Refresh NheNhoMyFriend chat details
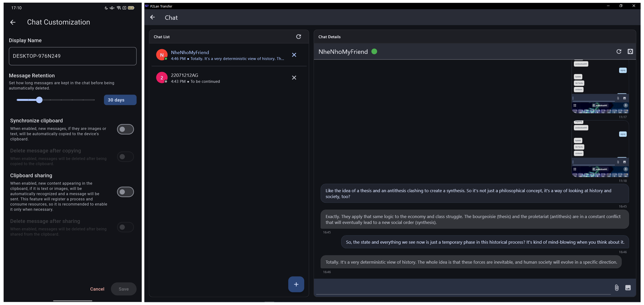644x305 pixels. pos(619,51)
